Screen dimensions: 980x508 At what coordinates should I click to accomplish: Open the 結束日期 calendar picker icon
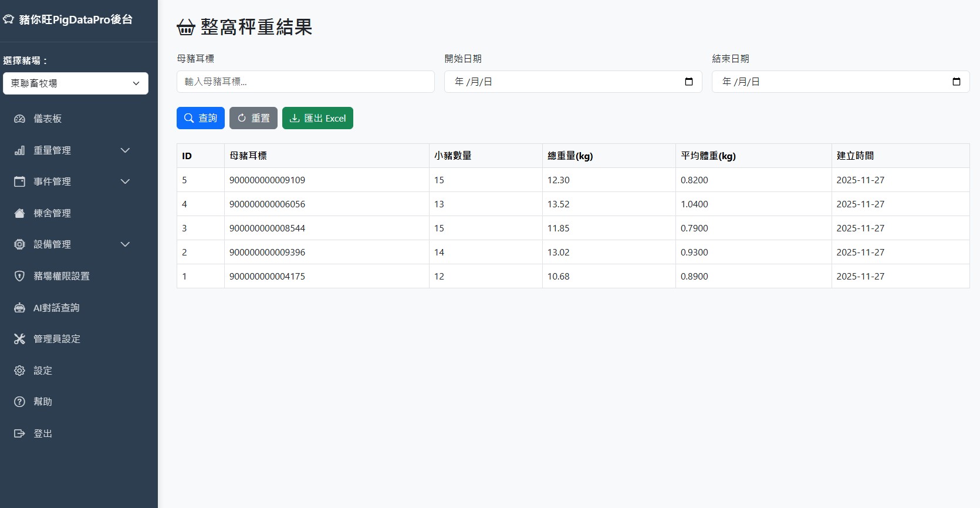957,82
